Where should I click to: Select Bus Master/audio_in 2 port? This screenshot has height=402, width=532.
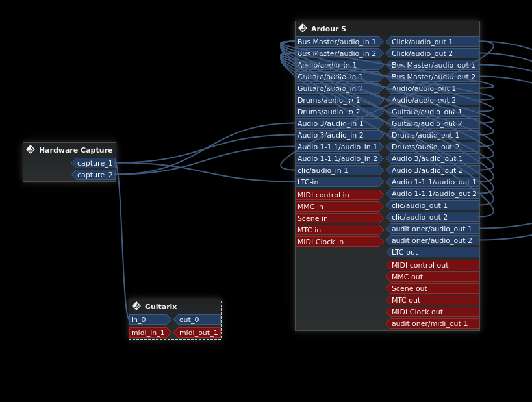[x=340, y=53]
